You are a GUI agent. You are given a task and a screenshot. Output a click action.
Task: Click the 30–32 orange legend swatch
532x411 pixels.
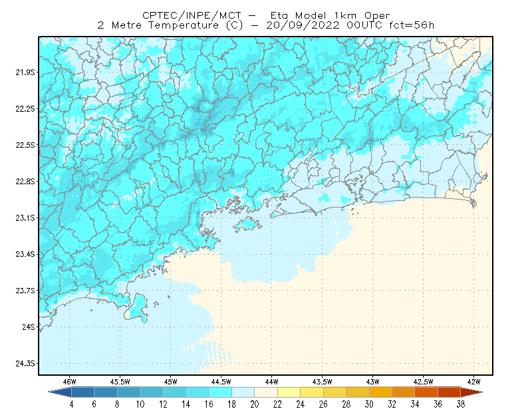380,392
